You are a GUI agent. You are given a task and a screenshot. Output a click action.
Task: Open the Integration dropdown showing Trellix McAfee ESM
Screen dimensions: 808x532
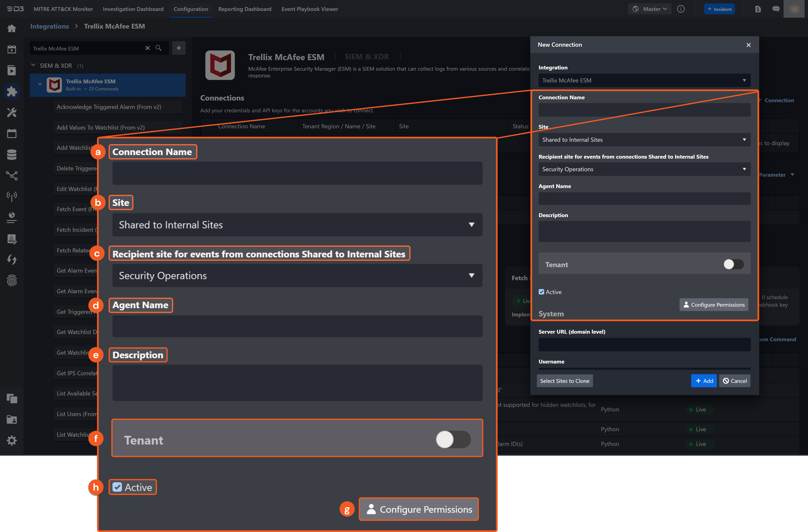tap(644, 80)
